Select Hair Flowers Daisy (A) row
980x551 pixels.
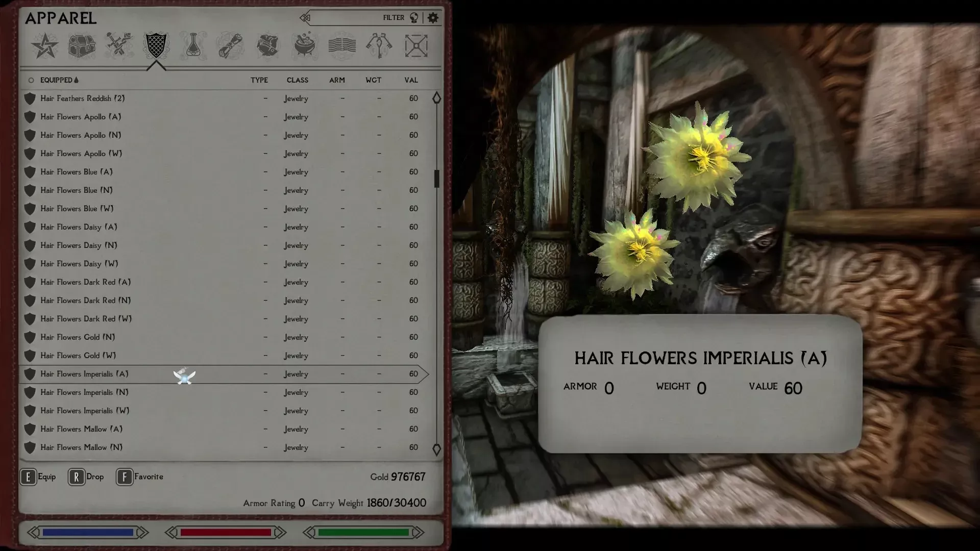point(225,227)
